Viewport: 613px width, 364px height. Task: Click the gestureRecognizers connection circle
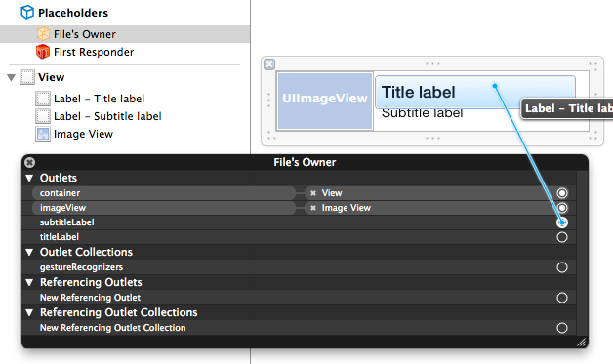click(562, 267)
